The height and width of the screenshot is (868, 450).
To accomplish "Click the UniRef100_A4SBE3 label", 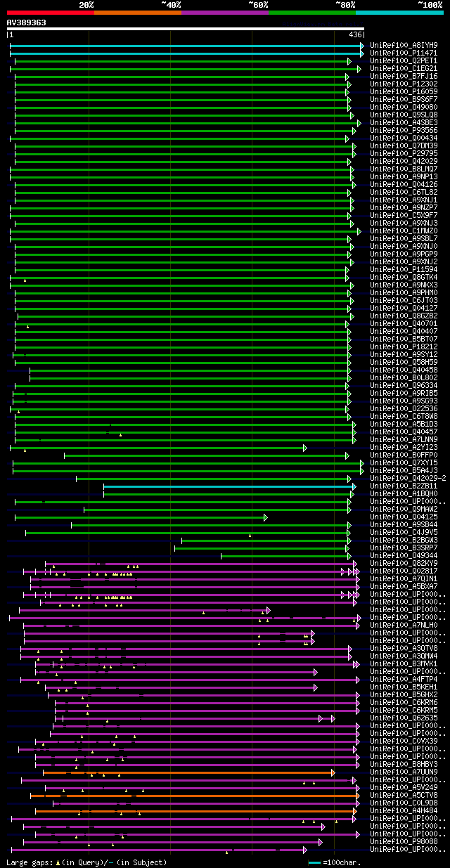I will 405,122.
